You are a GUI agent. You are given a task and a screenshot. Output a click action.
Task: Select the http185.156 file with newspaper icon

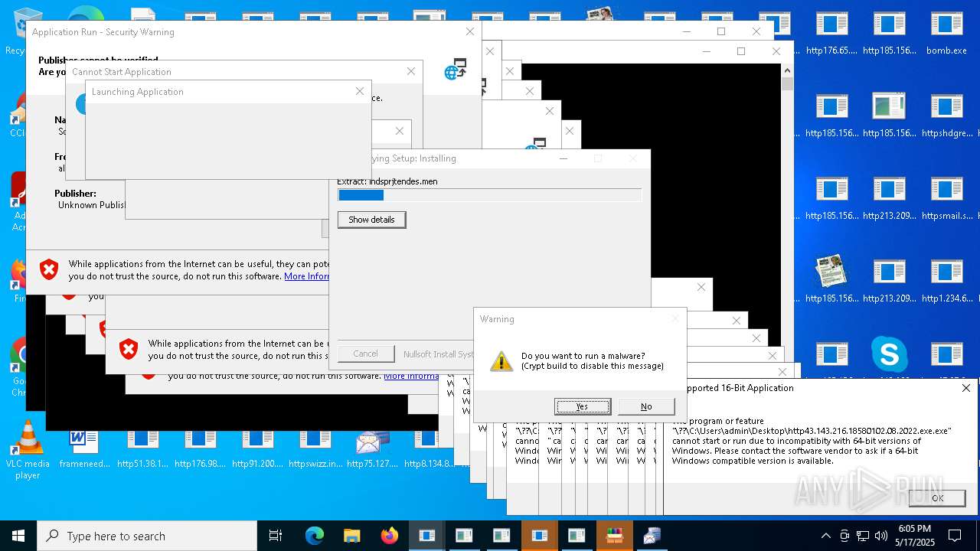(x=831, y=280)
